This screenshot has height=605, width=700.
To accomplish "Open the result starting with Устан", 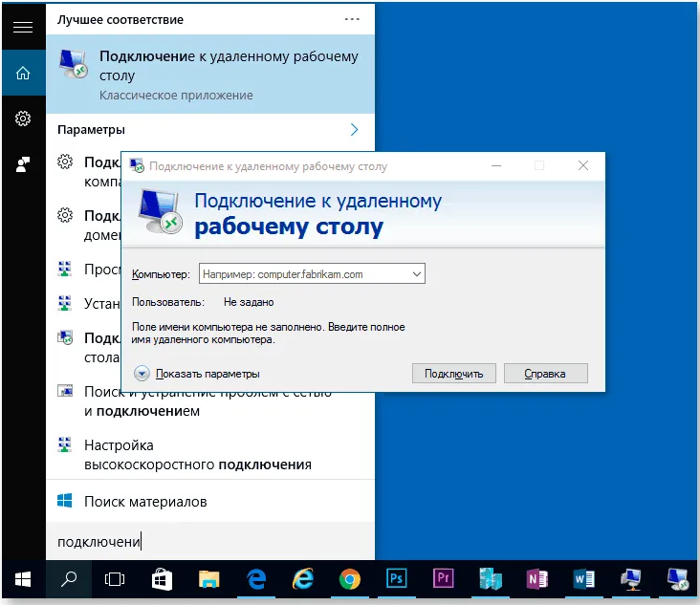I will [x=89, y=303].
